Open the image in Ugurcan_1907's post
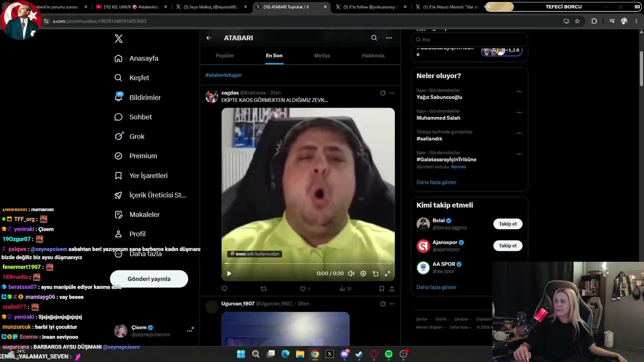The height and width of the screenshot is (362, 644). [x=285, y=329]
